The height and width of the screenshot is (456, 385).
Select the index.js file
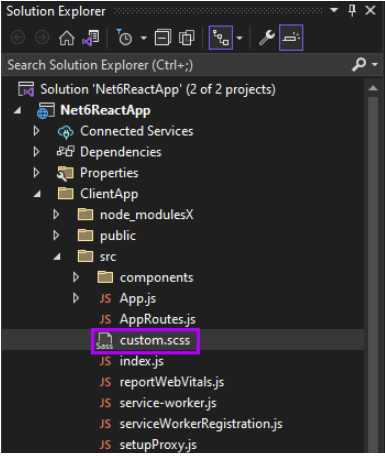coord(142,361)
